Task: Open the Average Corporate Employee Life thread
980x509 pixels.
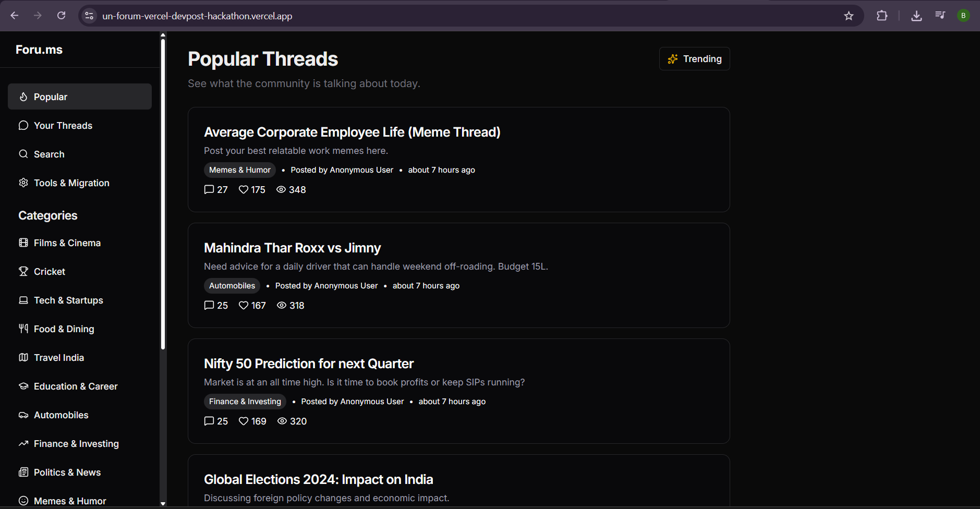Action: point(352,132)
